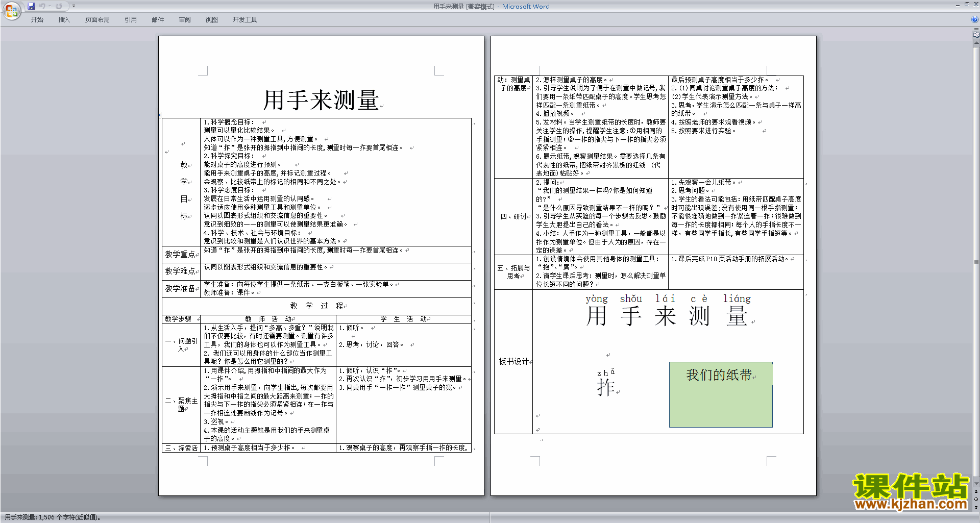
Task: Click the 教学目标 vertical label cell
Action: click(x=181, y=182)
